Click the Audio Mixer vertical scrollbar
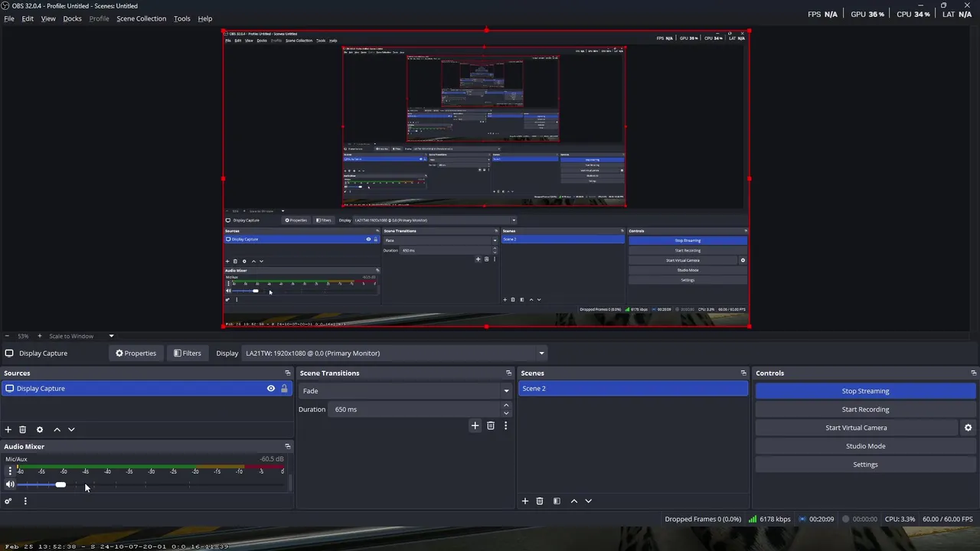The height and width of the screenshot is (551, 980). 290,483
